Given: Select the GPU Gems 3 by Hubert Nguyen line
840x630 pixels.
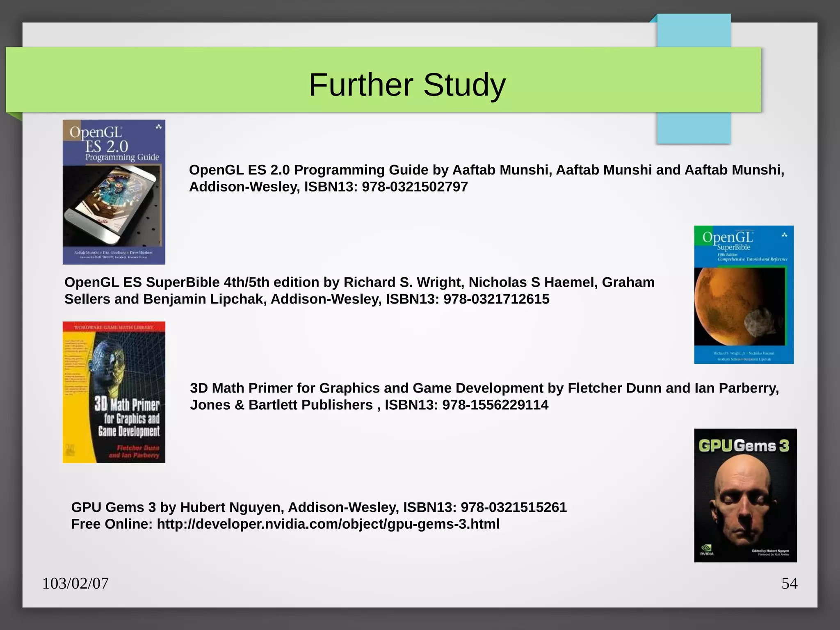Looking at the screenshot, I should (x=319, y=507).
